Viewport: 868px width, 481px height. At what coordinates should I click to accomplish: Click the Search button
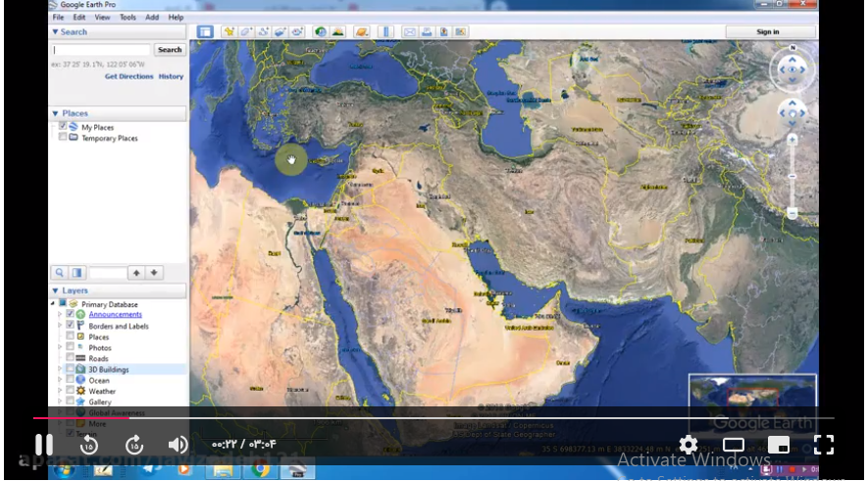click(x=170, y=49)
